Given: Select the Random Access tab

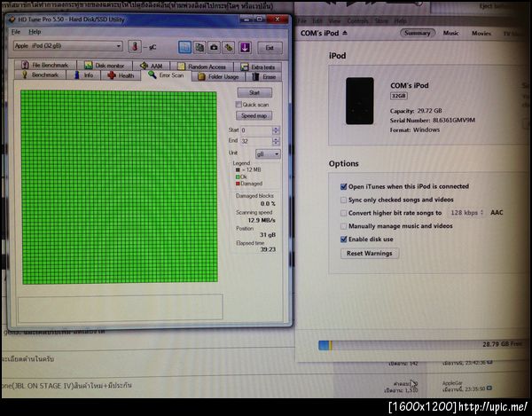Looking at the screenshot, I should 201,67.
